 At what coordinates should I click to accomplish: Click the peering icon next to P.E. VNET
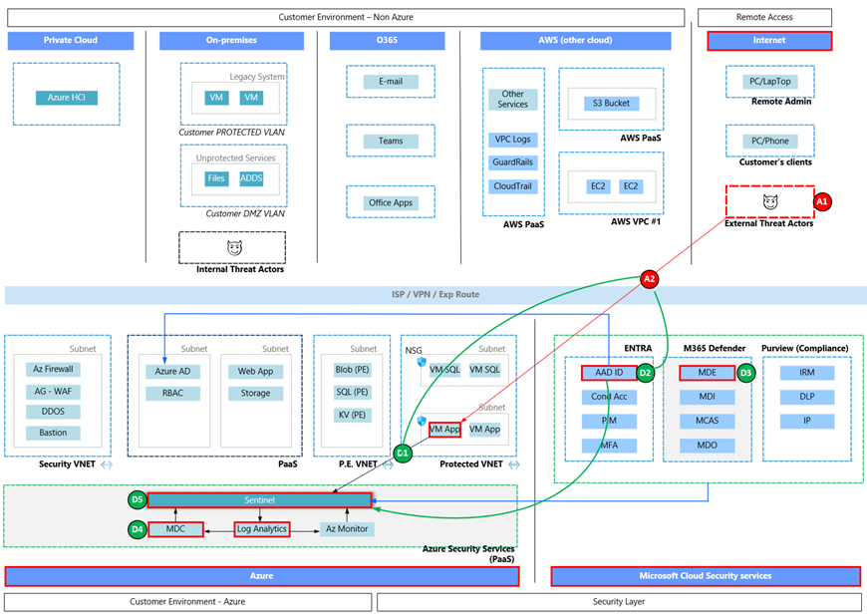388,464
